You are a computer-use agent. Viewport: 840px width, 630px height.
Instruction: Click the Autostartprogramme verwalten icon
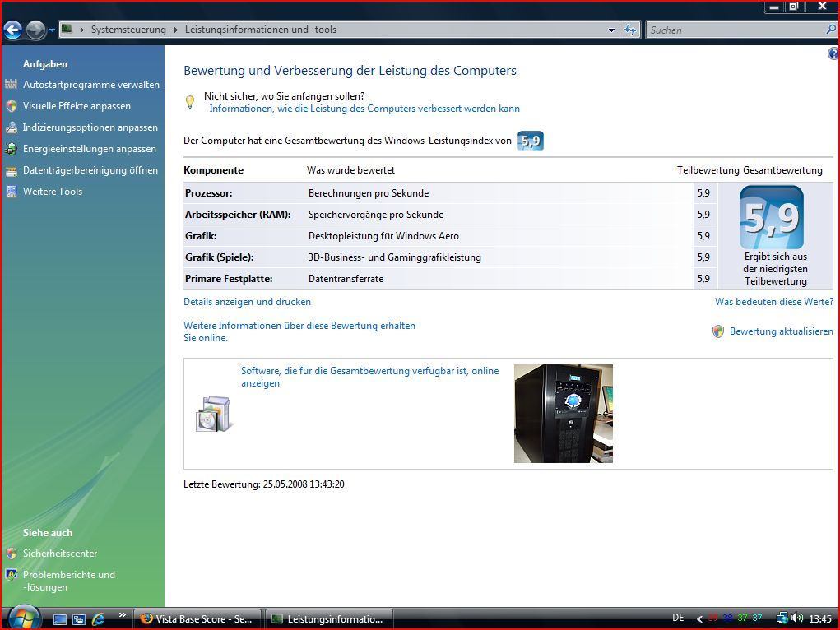coord(12,84)
